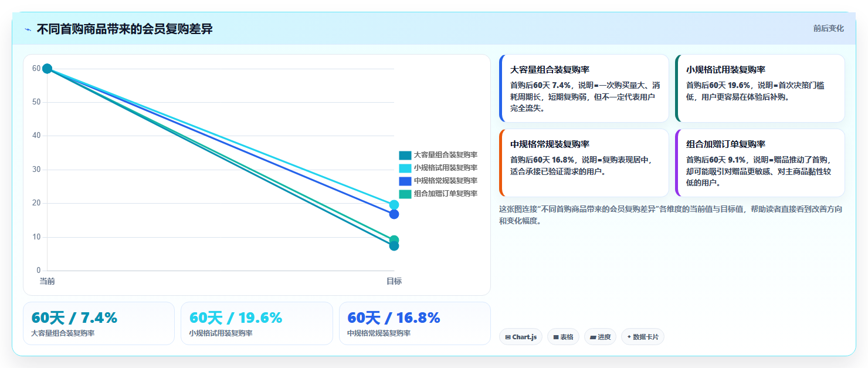
Task: Click the 数据卡片 tag
Action: [x=643, y=337]
